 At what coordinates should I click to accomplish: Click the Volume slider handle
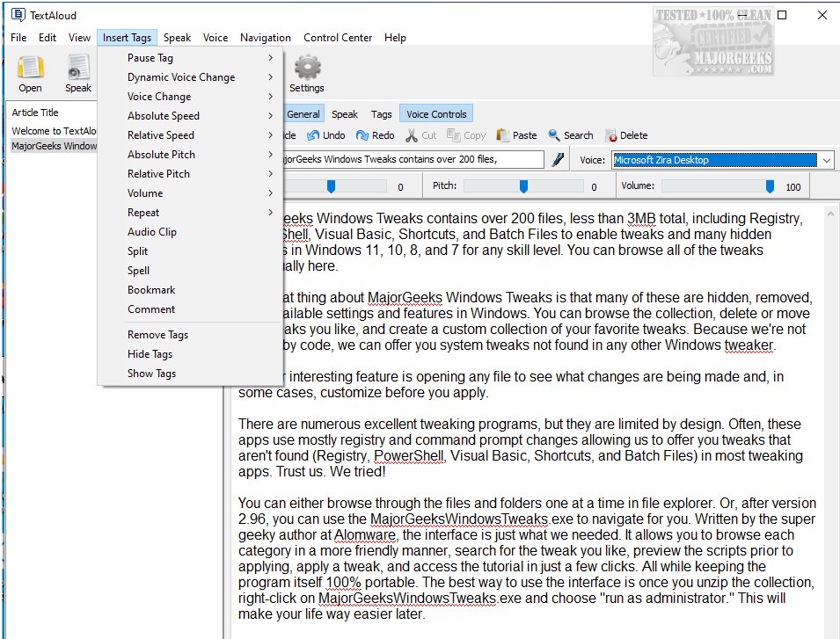tap(770, 185)
